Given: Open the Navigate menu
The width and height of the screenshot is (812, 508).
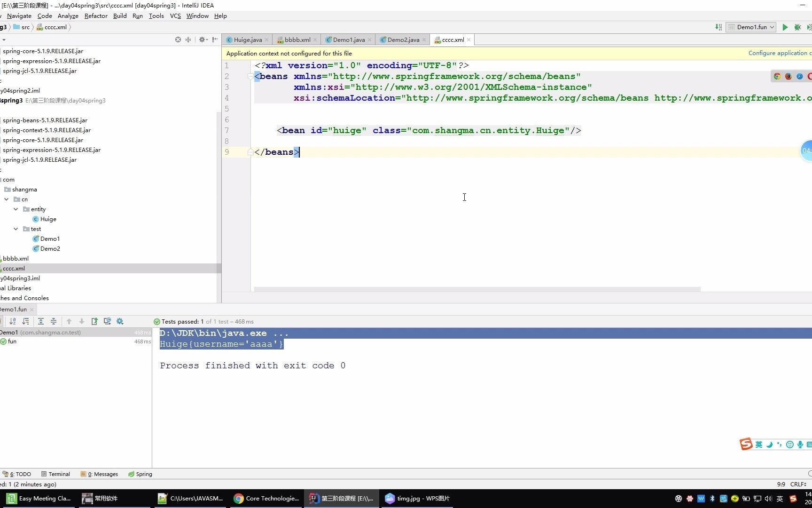Looking at the screenshot, I should pos(19,16).
